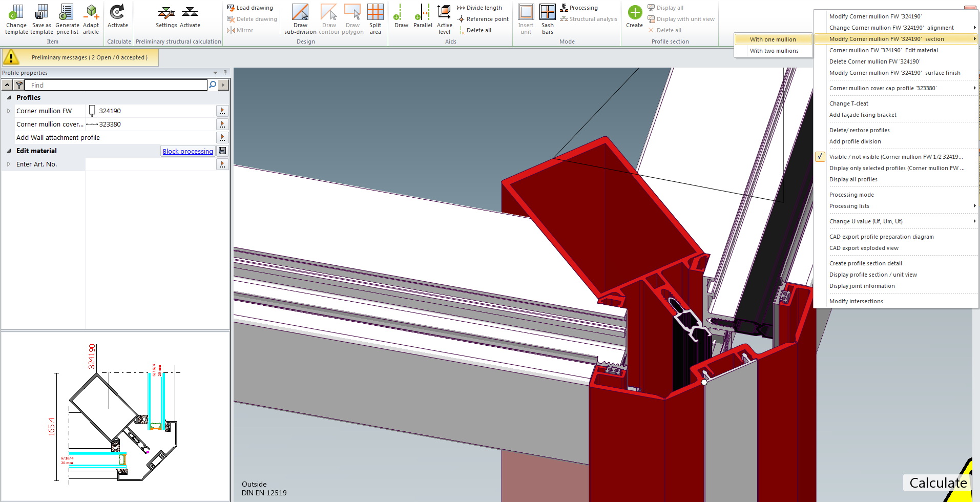Image resolution: width=980 pixels, height=502 pixels.
Task: Open the Profile properties panel dropdown arrow
Action: tap(215, 73)
